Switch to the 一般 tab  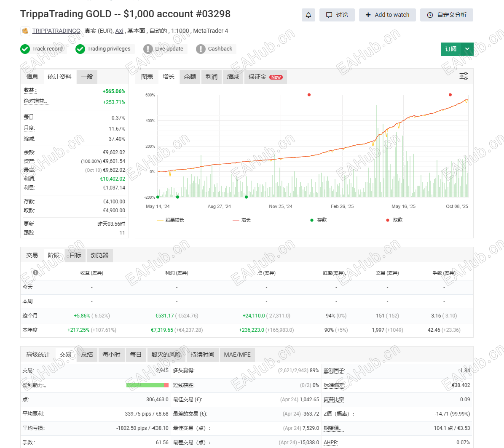[x=87, y=77]
